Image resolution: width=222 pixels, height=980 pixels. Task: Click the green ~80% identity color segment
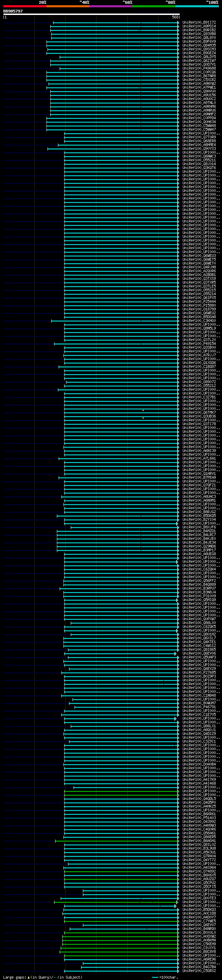pos(154,6)
